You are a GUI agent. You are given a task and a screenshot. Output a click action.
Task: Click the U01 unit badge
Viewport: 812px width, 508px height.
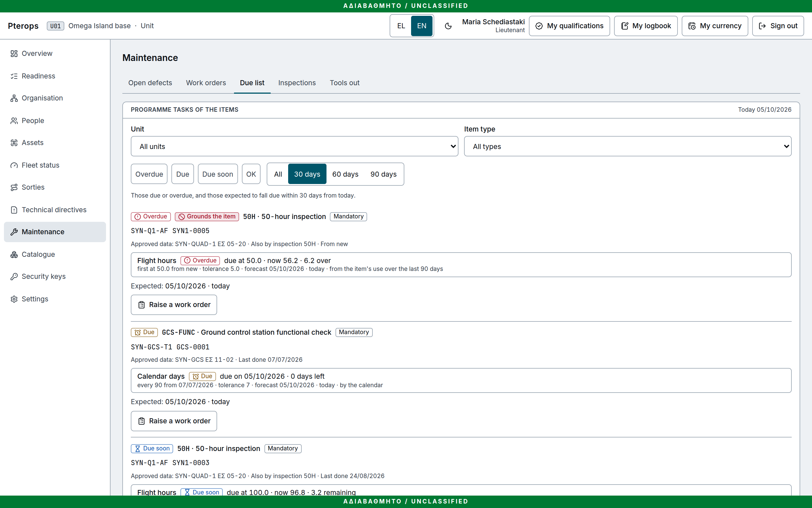pos(55,26)
